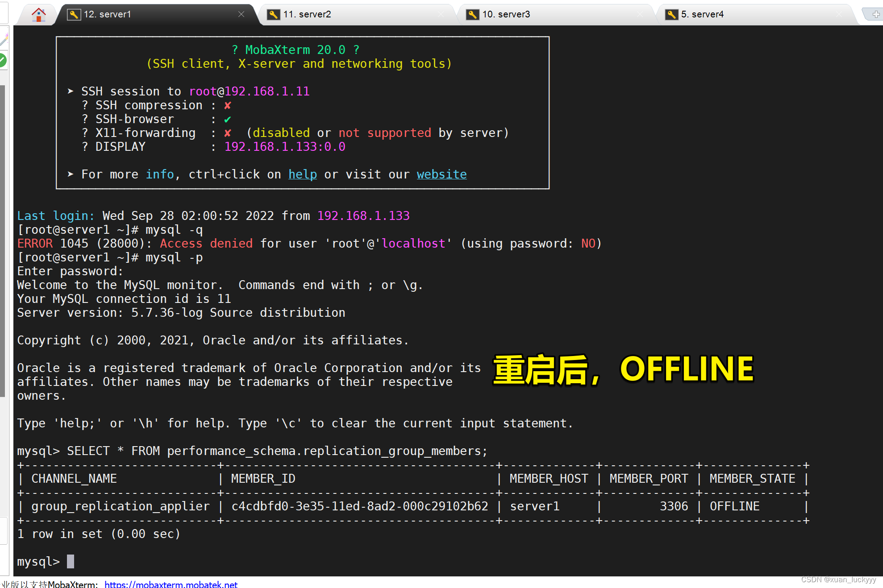Click the key icon on server3 tab
Image resolution: width=883 pixels, height=588 pixels.
coord(472,15)
